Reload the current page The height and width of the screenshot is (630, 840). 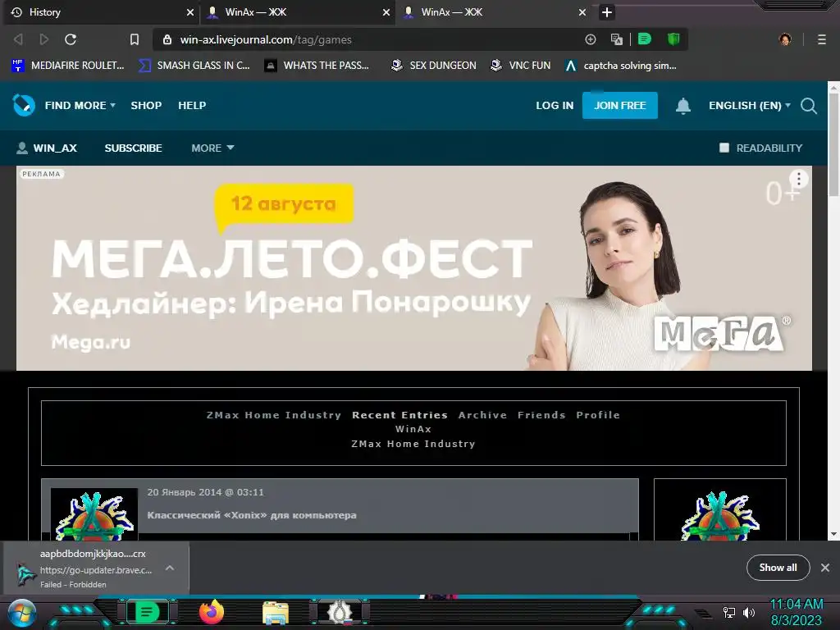[x=71, y=39]
